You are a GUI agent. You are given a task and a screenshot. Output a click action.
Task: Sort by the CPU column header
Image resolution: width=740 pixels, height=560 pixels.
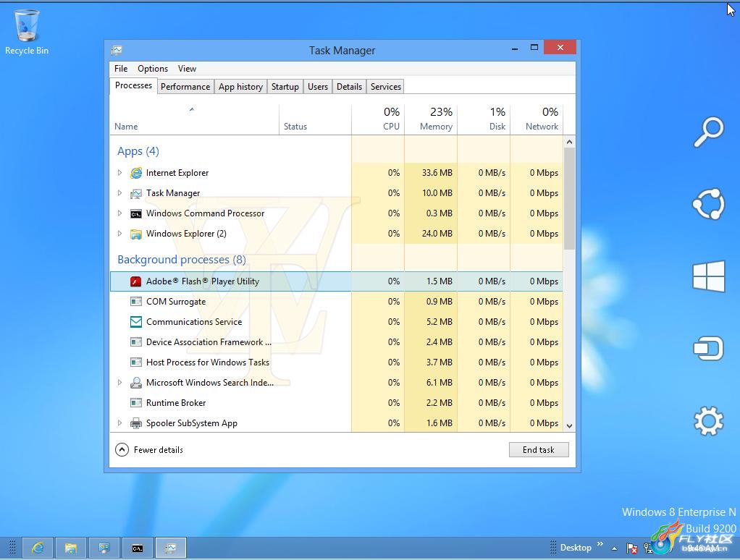tap(377, 119)
